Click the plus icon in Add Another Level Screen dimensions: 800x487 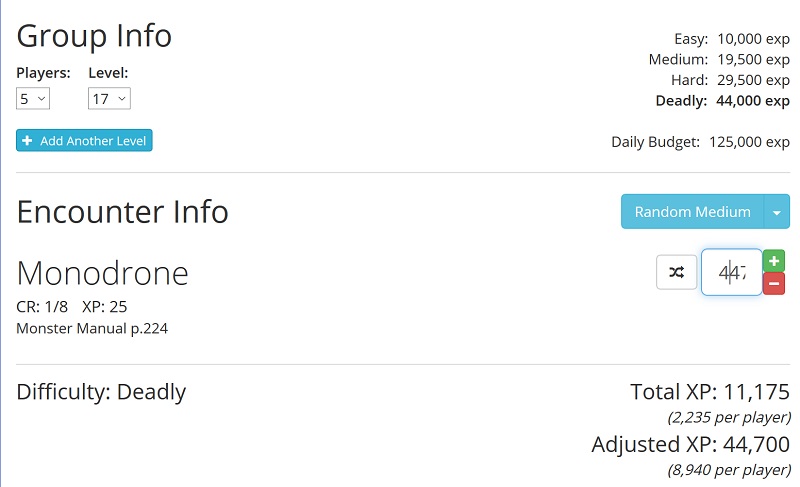click(28, 141)
